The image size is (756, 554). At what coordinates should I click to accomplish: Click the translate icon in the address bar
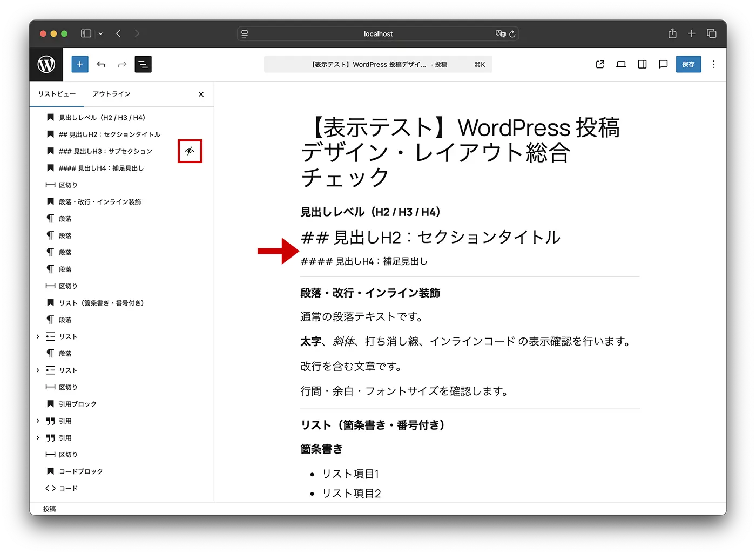coord(501,33)
